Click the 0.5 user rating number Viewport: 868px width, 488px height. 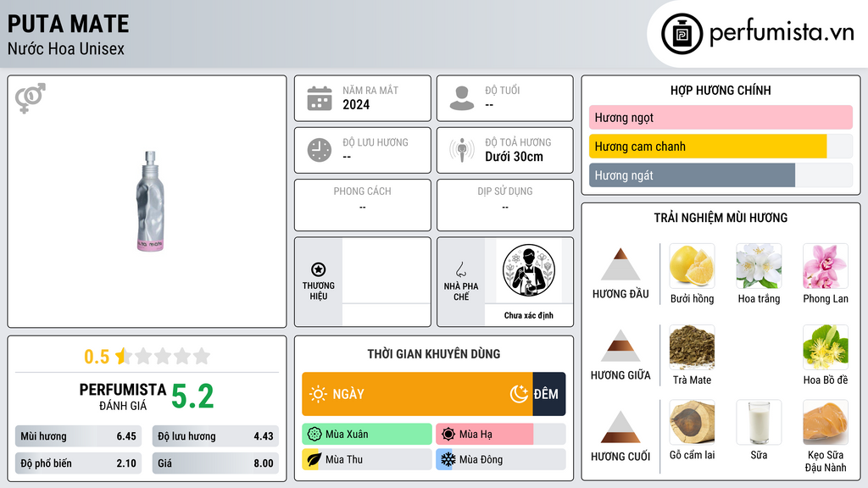(x=97, y=357)
